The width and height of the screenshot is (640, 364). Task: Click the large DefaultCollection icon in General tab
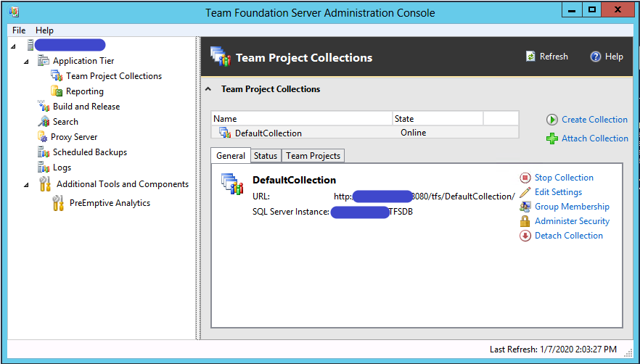coord(232,184)
